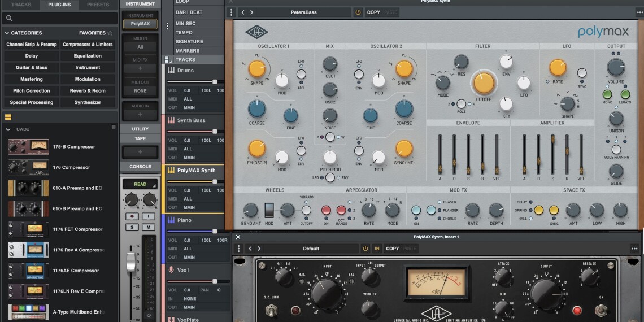644x322 pixels.
Task: Click COPY in the PolyMAX Synth header
Action: point(373,12)
